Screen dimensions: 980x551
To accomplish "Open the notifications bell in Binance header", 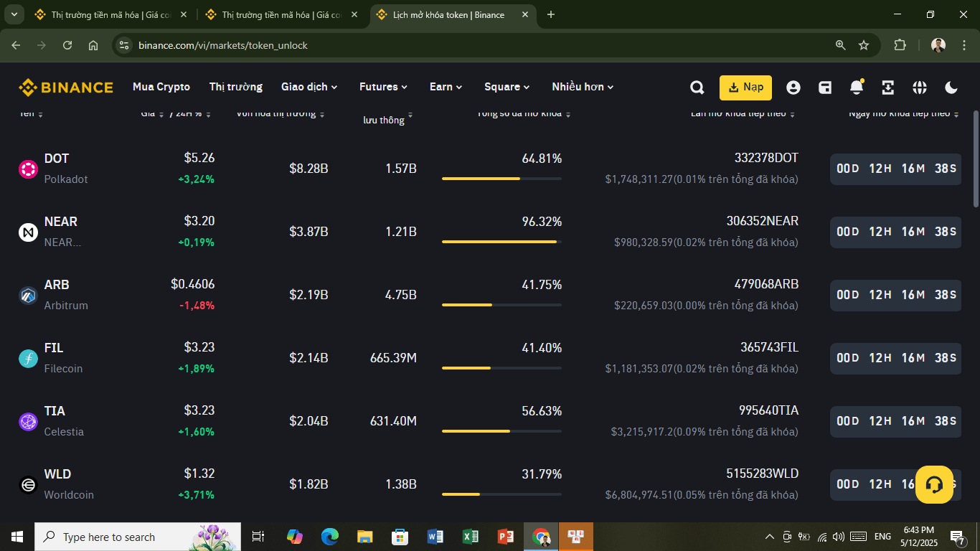I will point(857,87).
